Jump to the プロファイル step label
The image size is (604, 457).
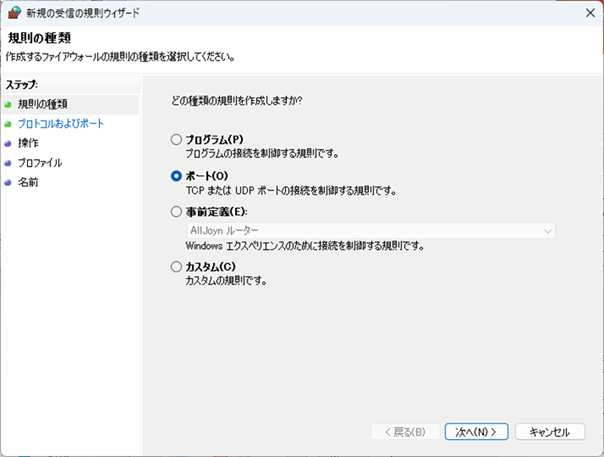(40, 162)
